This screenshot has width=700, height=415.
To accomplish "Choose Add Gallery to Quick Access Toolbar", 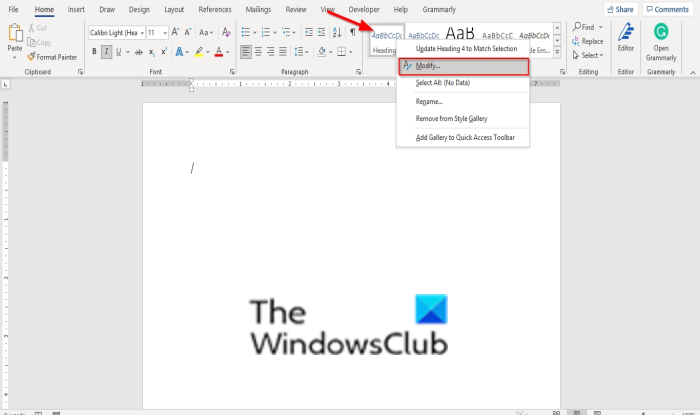I will coord(463,137).
